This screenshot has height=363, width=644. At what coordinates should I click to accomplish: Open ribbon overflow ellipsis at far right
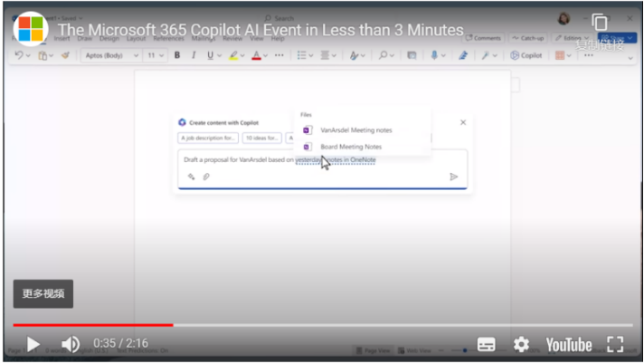point(589,55)
